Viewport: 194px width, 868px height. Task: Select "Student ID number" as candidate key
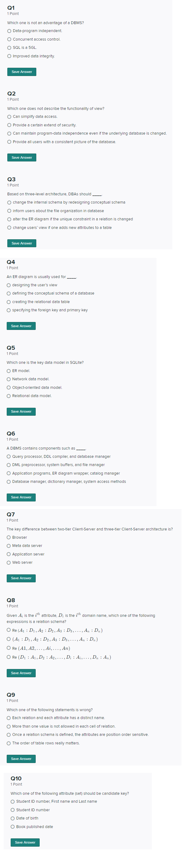click(12, 810)
